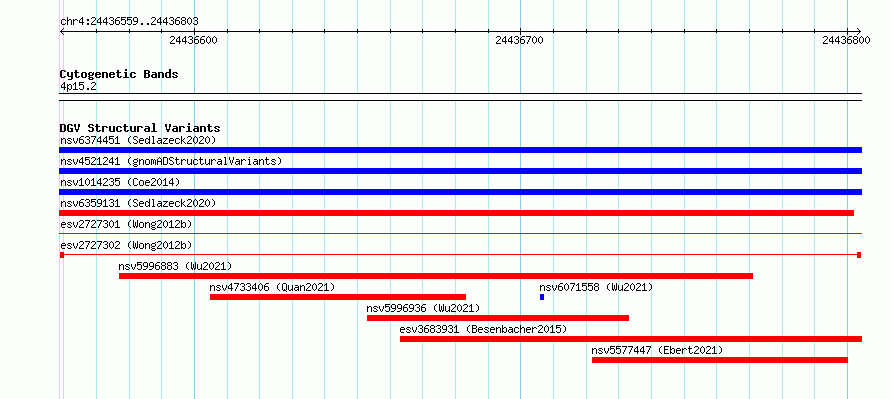
Task: Select the blue bar under nsv4521241
Action: pyautogui.click(x=460, y=171)
